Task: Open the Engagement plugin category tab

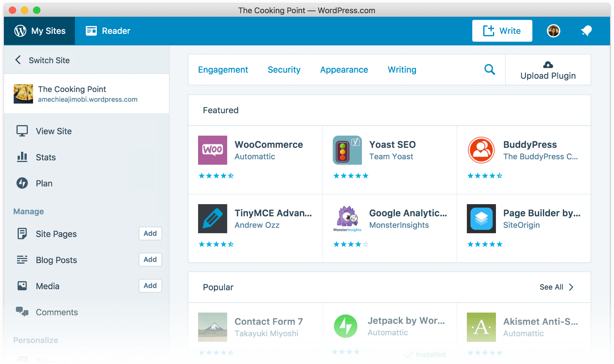Action: tap(223, 70)
